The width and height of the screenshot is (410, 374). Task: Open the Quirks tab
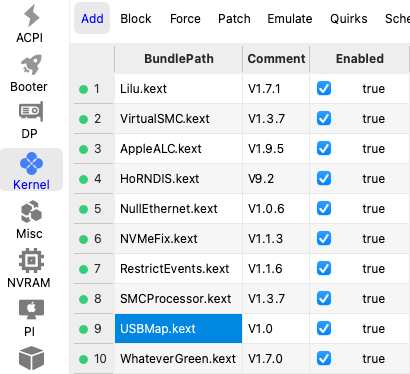[349, 19]
